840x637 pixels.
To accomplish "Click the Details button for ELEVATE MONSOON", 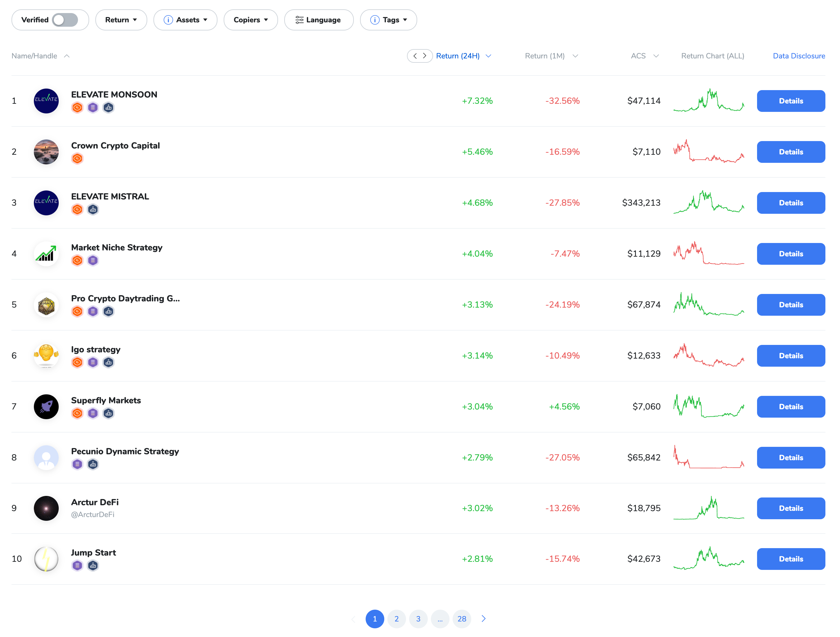I will pyautogui.click(x=791, y=101).
